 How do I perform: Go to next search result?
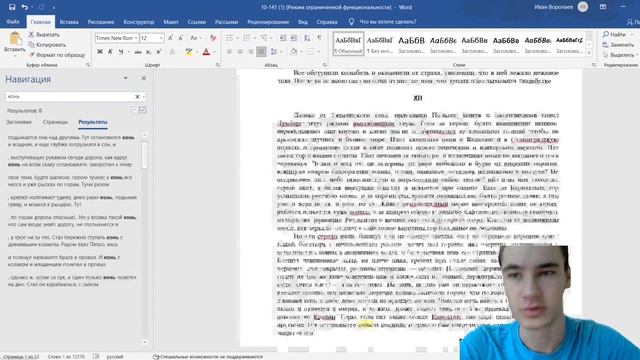pos(142,110)
